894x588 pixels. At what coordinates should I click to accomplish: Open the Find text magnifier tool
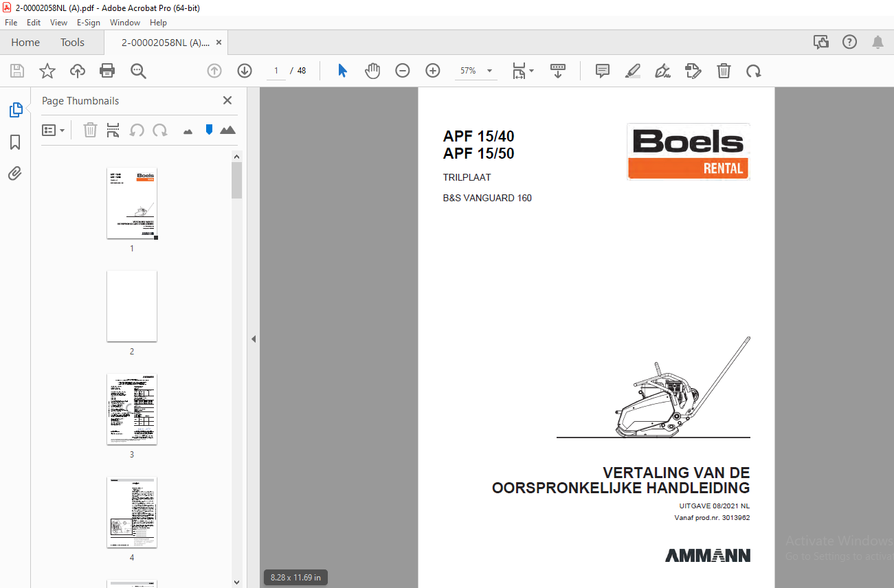point(138,71)
